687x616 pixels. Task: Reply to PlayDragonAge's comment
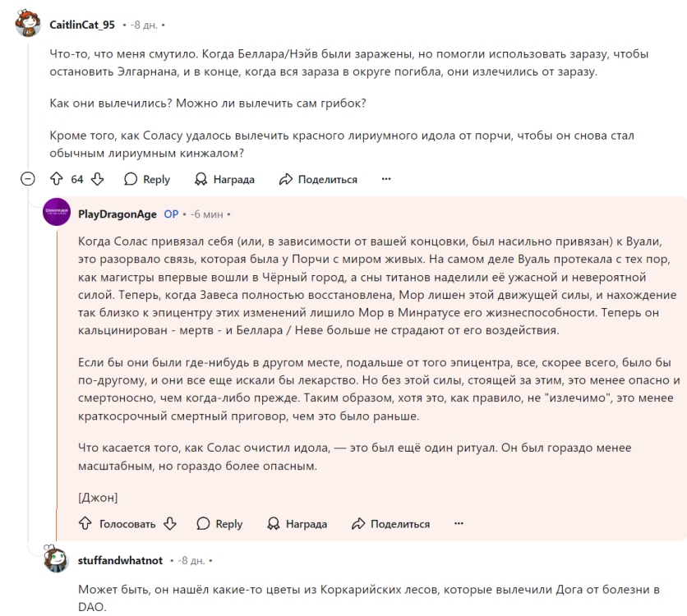219,523
